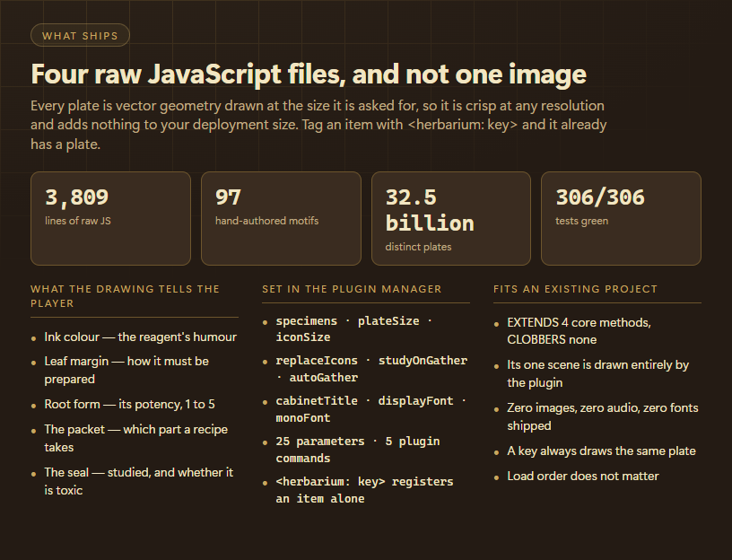
Task: Click "The packet — which part a recipe takes"
Action: [x=135, y=438]
